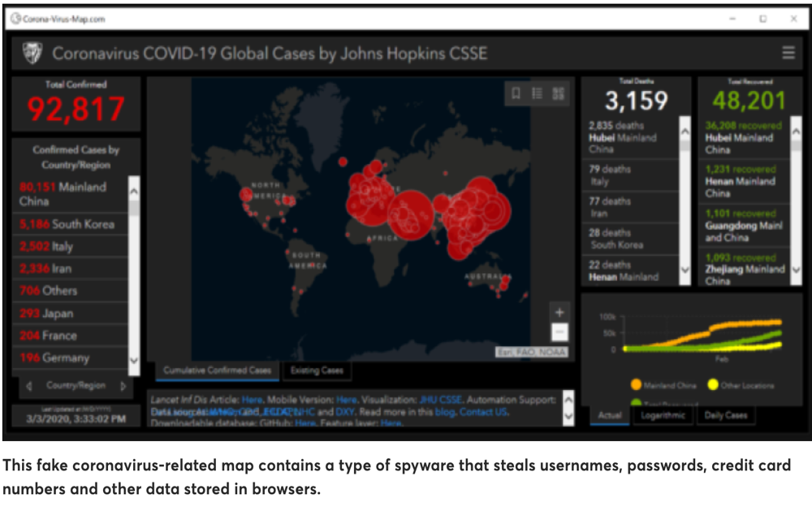This screenshot has width=812, height=511.
Task: Go to next Country/Region page arrow
Action: tap(123, 386)
